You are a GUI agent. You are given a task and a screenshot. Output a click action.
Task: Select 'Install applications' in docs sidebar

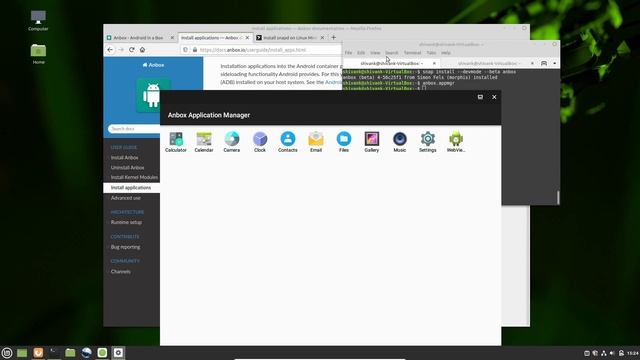pos(131,188)
